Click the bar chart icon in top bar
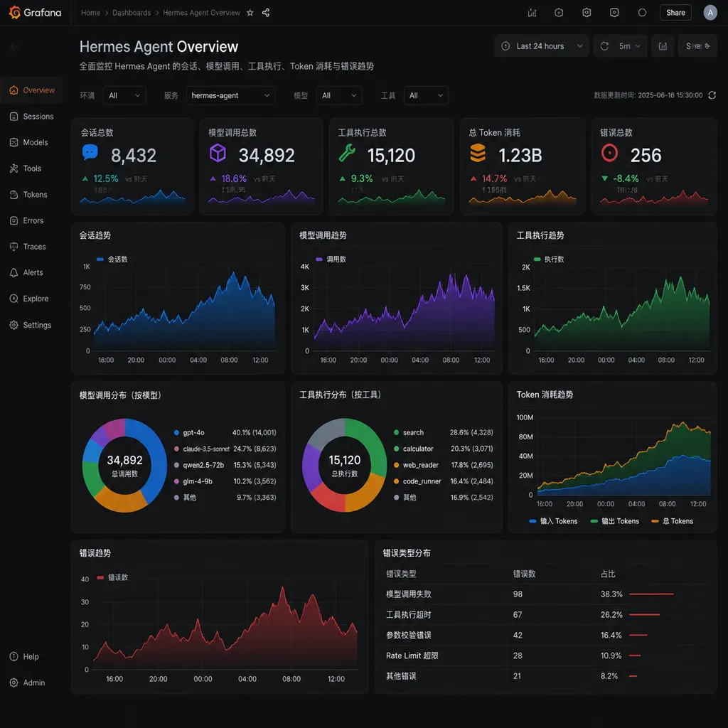 coord(532,13)
